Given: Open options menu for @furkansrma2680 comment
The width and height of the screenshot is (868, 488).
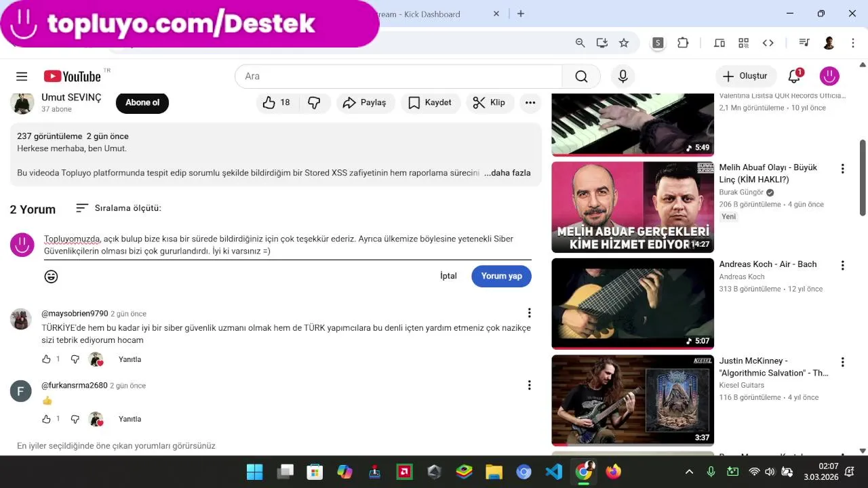Looking at the screenshot, I should coord(529,385).
